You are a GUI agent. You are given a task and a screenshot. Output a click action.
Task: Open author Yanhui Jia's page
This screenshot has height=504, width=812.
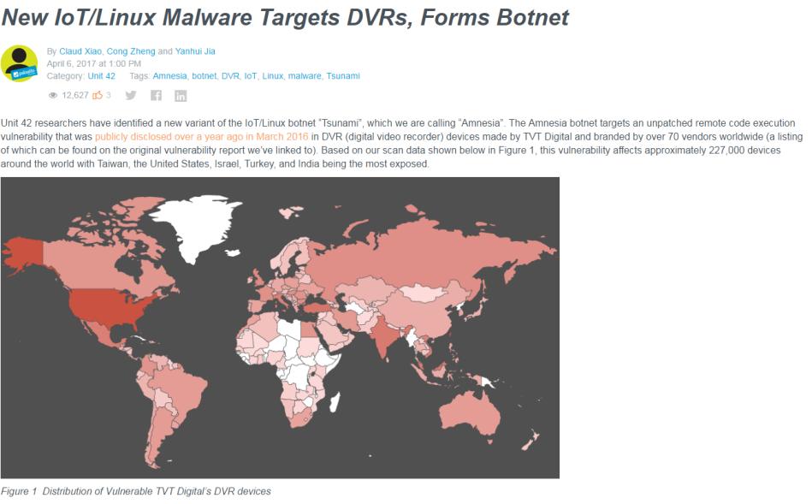(195, 51)
